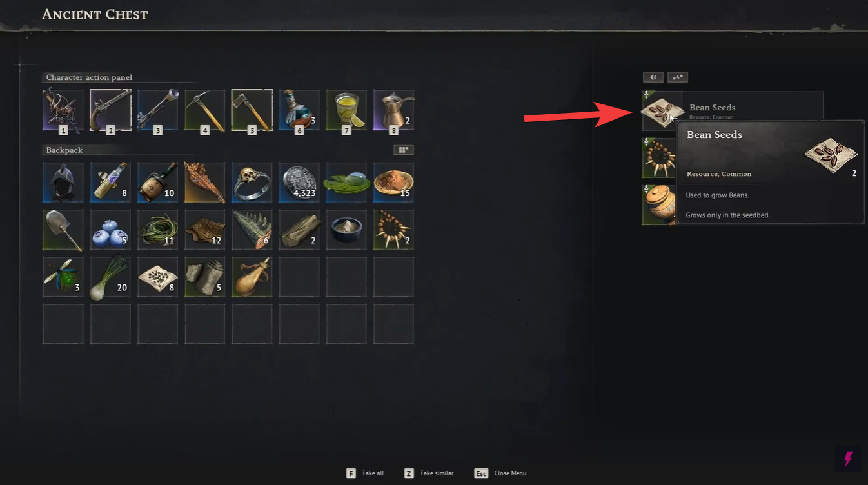Click the tooth necklace in chest list
The height and width of the screenshot is (485, 868).
click(658, 158)
